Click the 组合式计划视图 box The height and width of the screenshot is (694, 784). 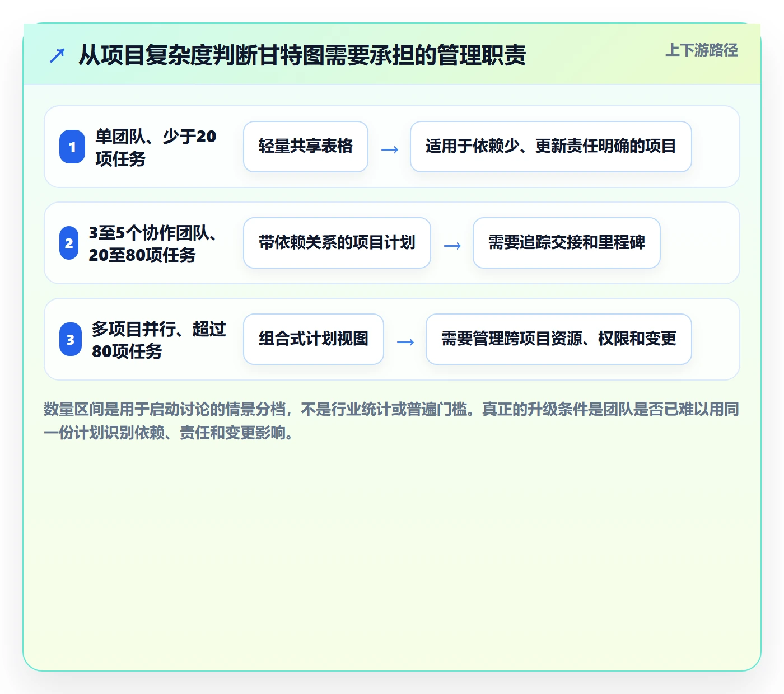pyautogui.click(x=314, y=339)
